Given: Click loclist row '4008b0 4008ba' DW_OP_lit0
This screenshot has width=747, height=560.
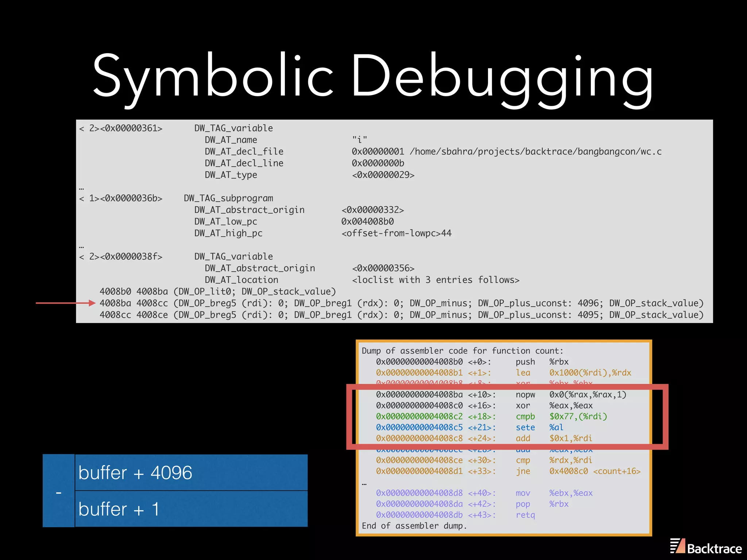Looking at the screenshot, I should 218,292.
